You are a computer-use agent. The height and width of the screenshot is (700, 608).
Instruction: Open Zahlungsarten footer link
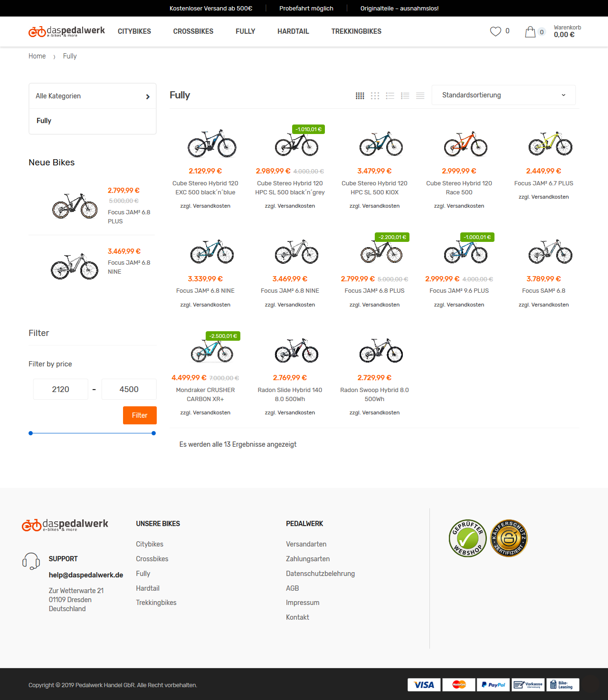point(308,559)
